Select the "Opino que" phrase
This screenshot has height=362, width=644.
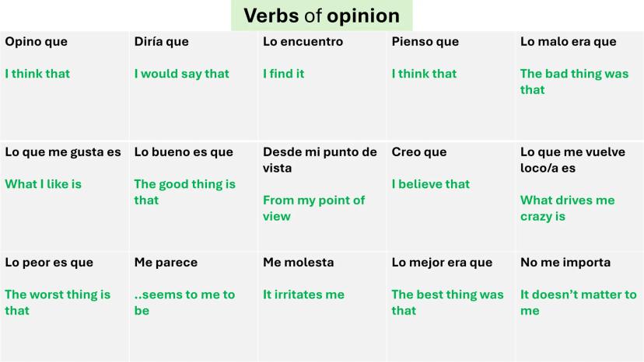37,42
